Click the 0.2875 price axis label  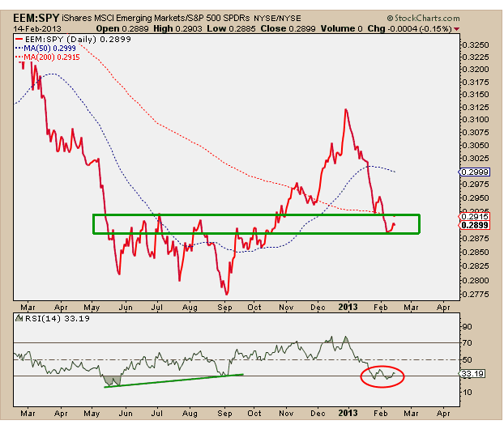pyautogui.click(x=476, y=238)
